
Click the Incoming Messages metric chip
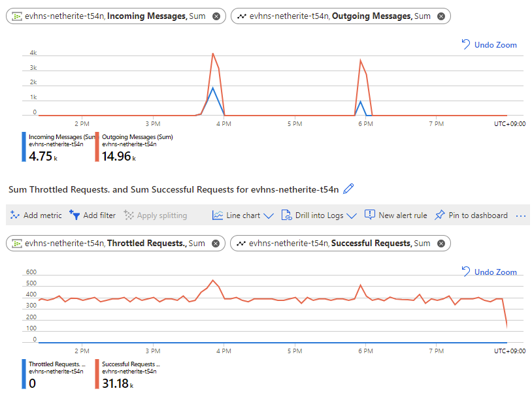[116, 16]
